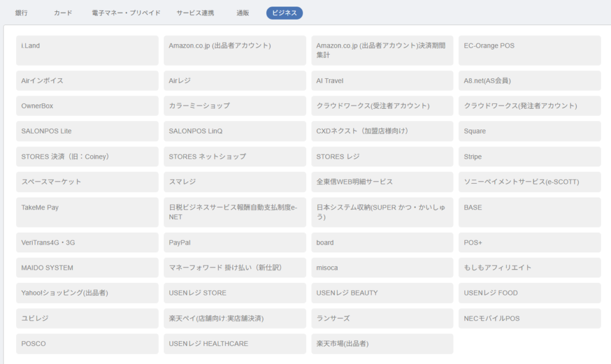
Task: Choose USENレジ STORE
Action: pyautogui.click(x=234, y=293)
